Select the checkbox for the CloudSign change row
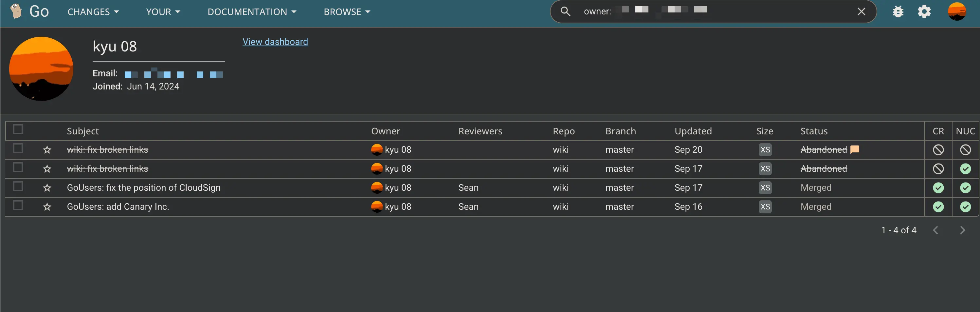 coord(18,187)
